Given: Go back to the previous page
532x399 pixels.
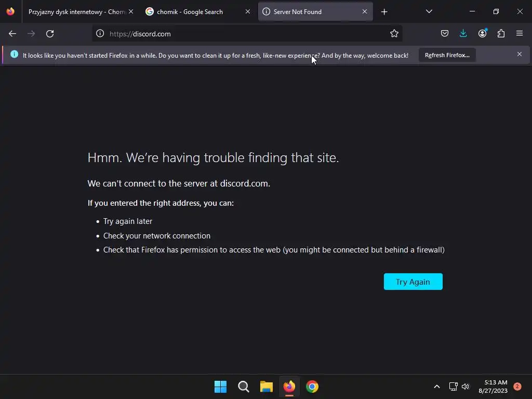Looking at the screenshot, I should 12,34.
